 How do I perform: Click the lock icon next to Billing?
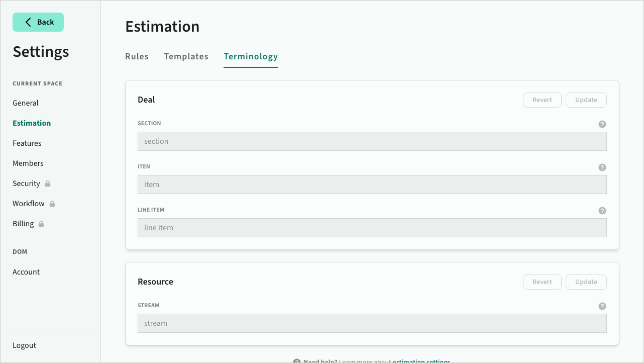(41, 224)
